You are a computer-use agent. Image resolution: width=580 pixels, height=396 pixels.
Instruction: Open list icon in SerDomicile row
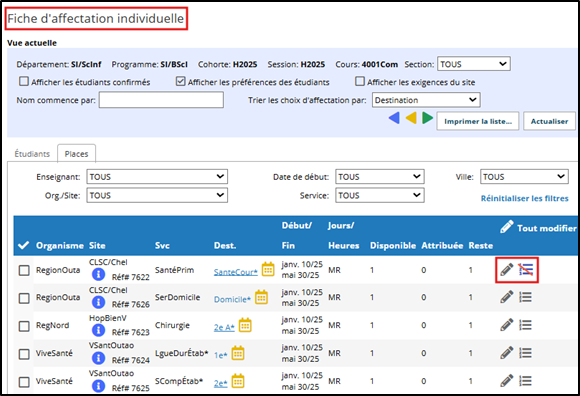point(525,297)
